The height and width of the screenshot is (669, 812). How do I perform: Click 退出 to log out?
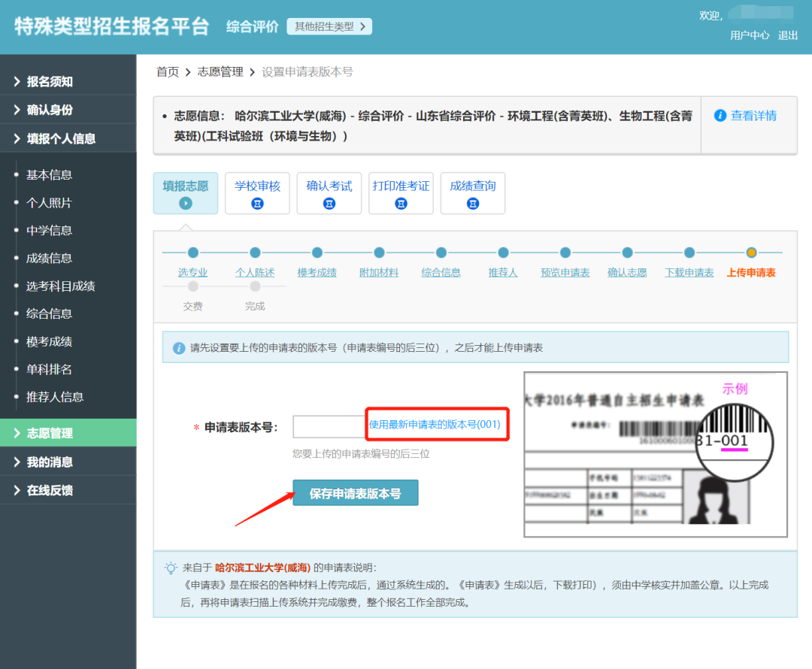(788, 35)
